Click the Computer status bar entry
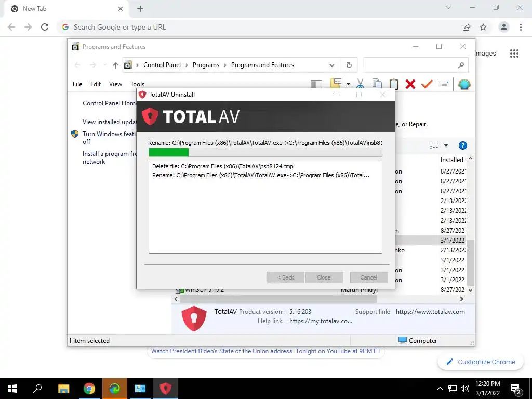Screen dimensions: 532x399 (x=418, y=340)
